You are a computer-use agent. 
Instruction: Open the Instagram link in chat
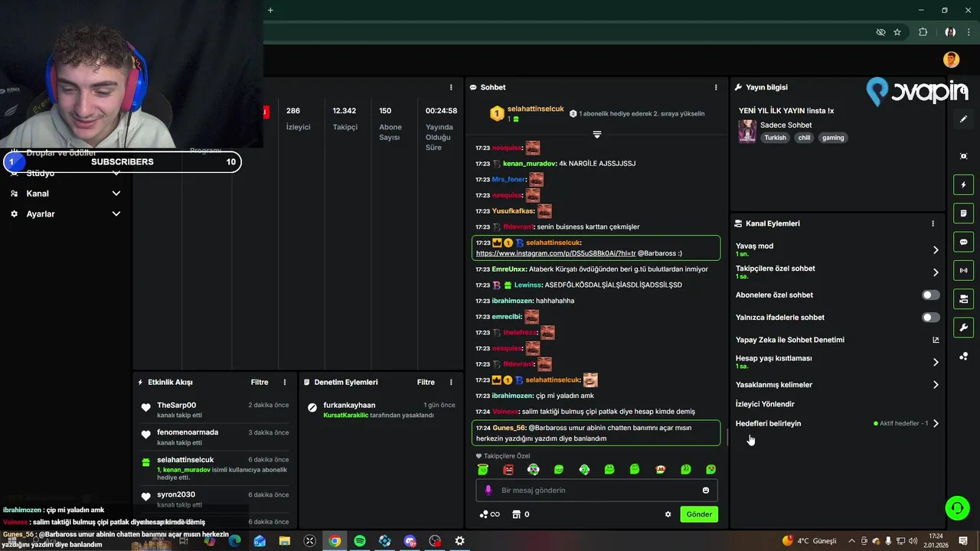[556, 253]
